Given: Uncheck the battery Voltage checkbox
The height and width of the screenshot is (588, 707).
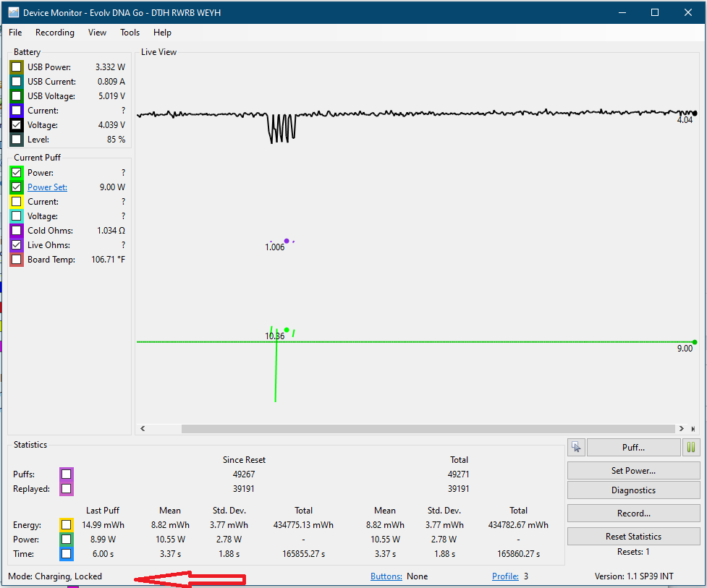Looking at the screenshot, I should (x=17, y=125).
